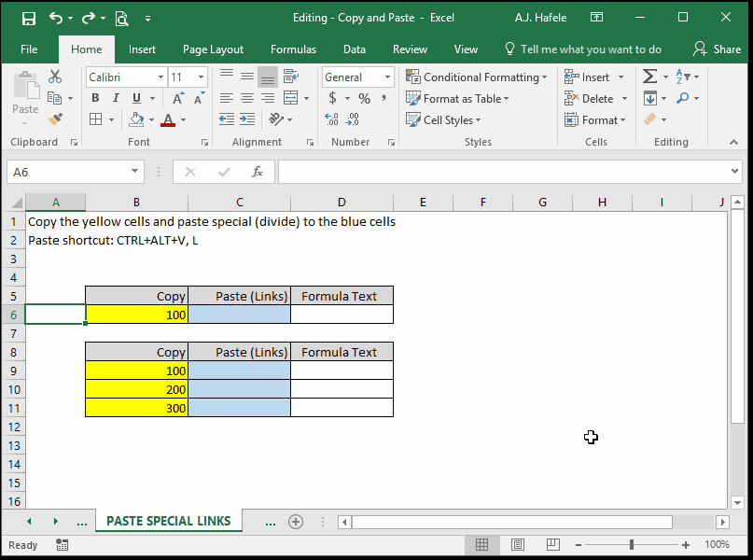Redo the last action

(89, 19)
